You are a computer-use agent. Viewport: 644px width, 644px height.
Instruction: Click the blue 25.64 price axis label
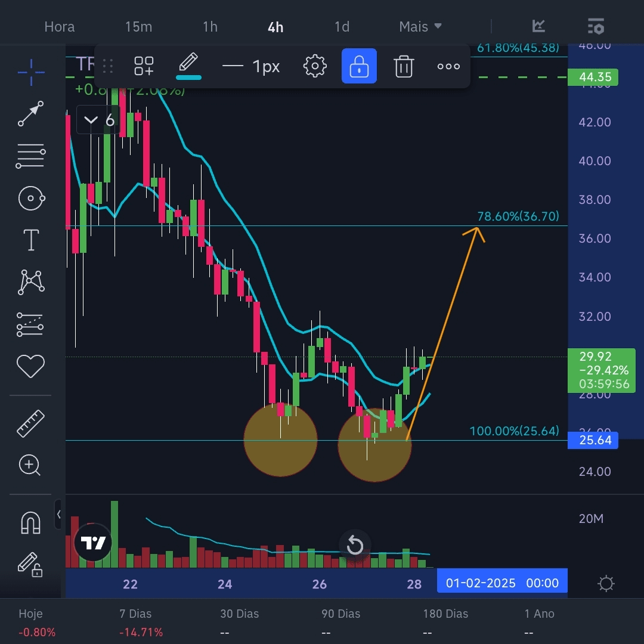(x=593, y=440)
